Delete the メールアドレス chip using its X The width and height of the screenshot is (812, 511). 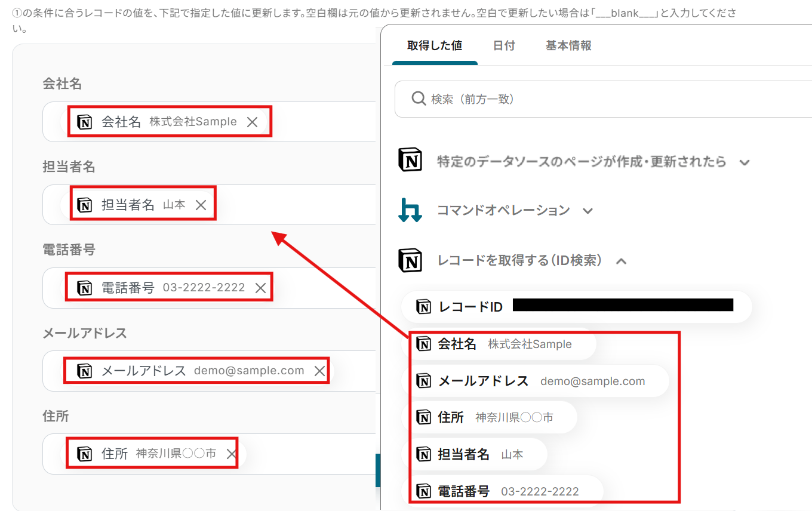click(x=319, y=371)
